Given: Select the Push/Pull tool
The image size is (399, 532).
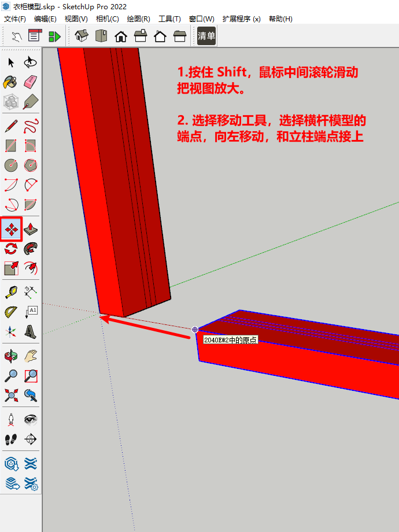Looking at the screenshot, I should [x=31, y=229].
